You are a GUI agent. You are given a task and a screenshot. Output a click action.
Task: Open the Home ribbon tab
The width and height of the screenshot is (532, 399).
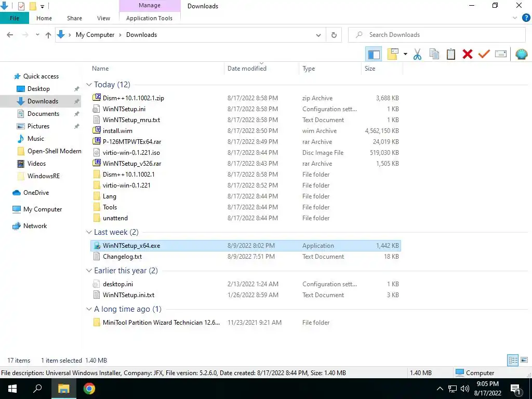pos(44,18)
